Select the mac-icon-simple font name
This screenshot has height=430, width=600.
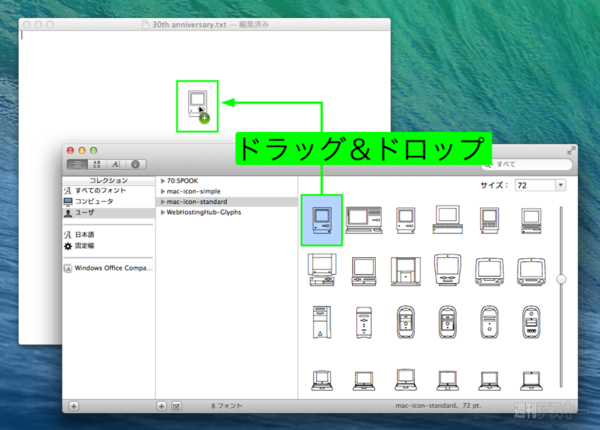tap(194, 191)
